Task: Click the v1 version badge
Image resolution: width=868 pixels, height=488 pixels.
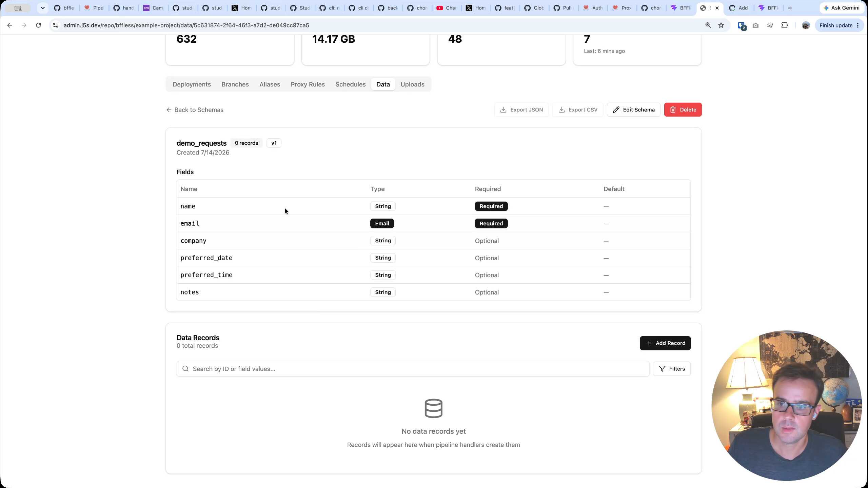Action: point(274,143)
